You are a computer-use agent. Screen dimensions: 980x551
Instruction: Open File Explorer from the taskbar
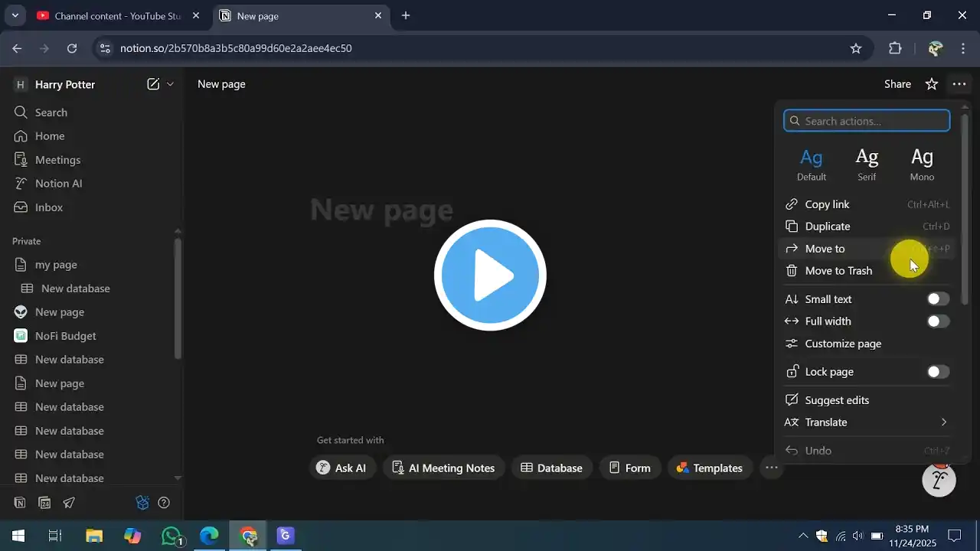point(93,536)
